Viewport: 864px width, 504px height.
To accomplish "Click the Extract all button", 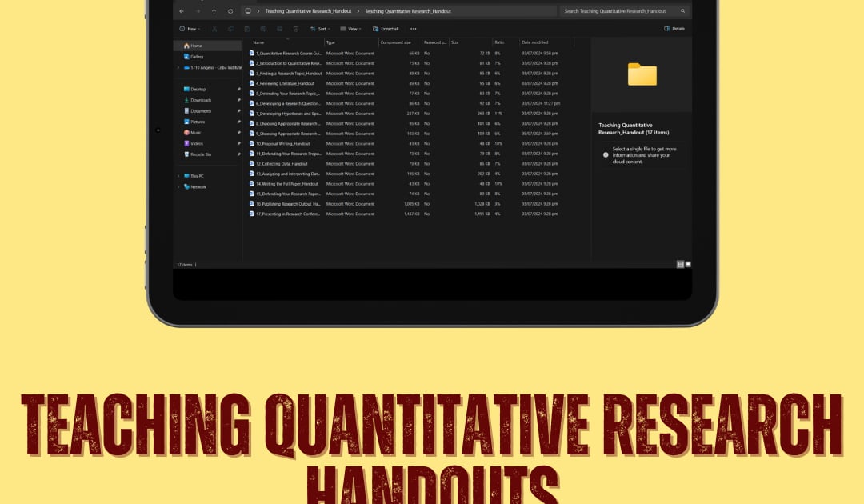I will point(386,28).
